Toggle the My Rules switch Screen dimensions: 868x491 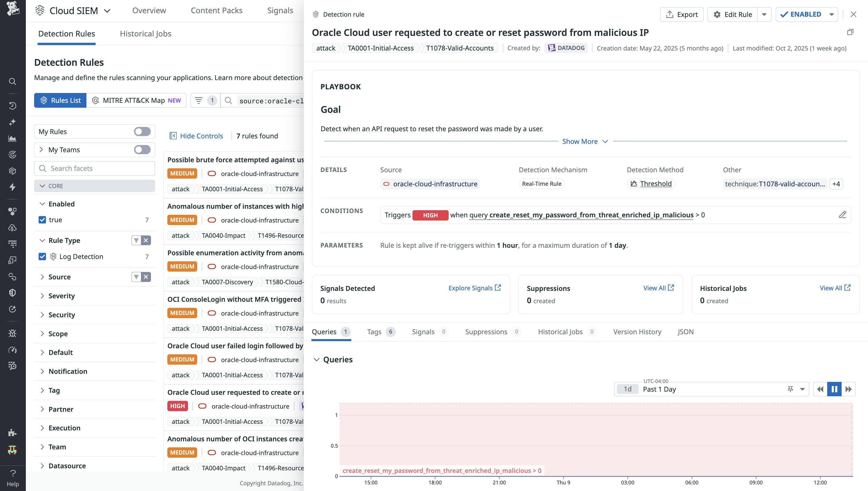[x=142, y=132]
